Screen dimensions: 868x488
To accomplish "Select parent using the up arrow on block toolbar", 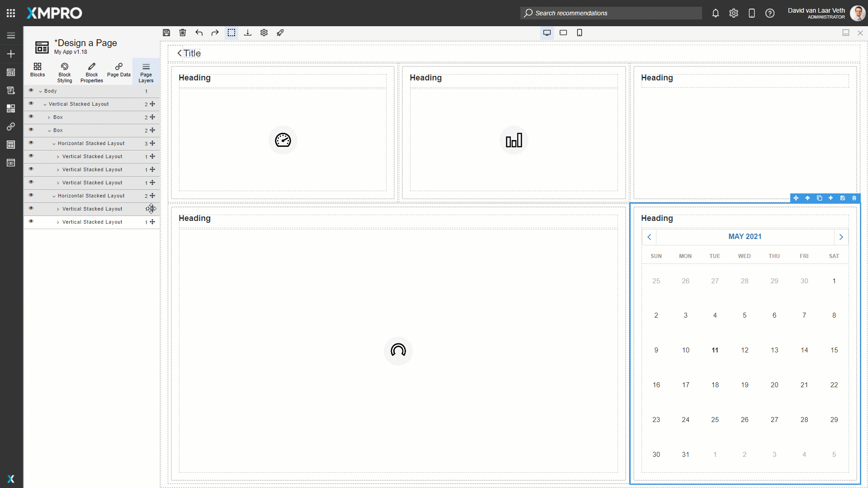I will click(x=807, y=198).
